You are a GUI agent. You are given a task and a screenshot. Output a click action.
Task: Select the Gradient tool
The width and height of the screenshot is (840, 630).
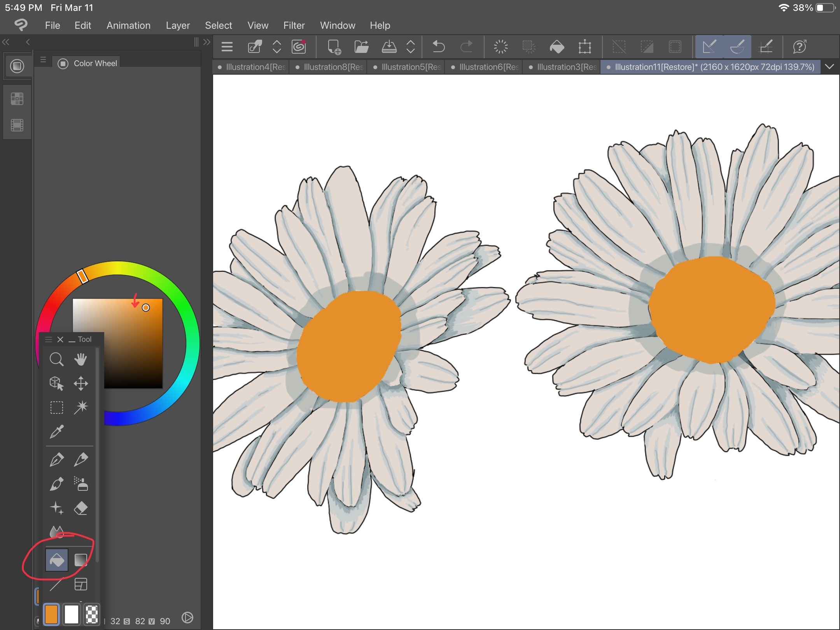[x=81, y=560]
